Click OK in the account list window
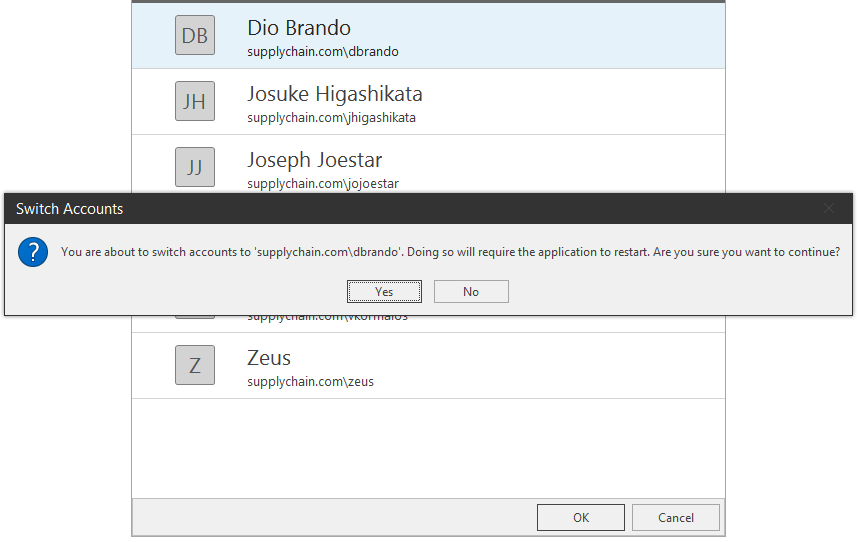The height and width of the screenshot is (542, 858). click(581, 517)
